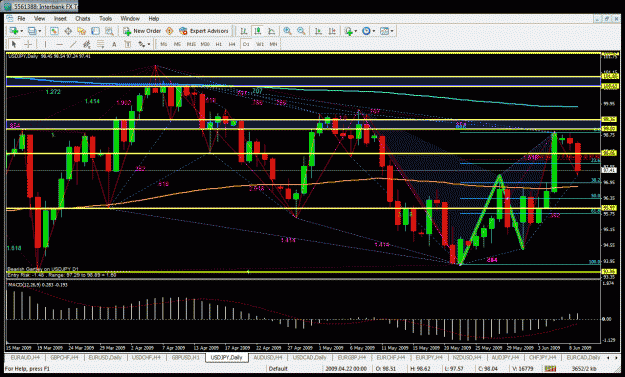625x377 pixels.
Task: Zoom in on the chart
Action: [287, 31]
